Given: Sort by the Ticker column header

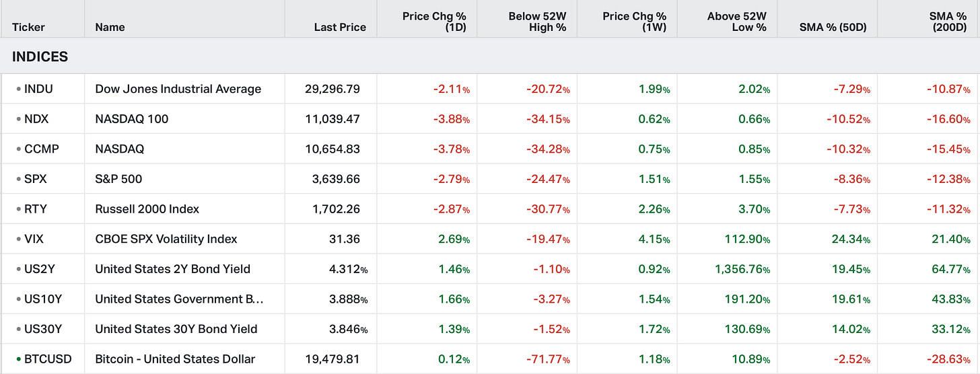Looking at the screenshot, I should tap(28, 28).
